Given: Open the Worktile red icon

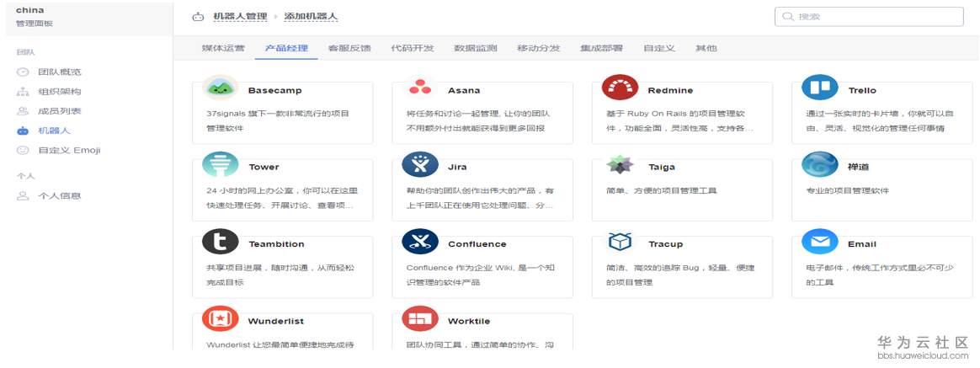Looking at the screenshot, I should tap(420, 318).
